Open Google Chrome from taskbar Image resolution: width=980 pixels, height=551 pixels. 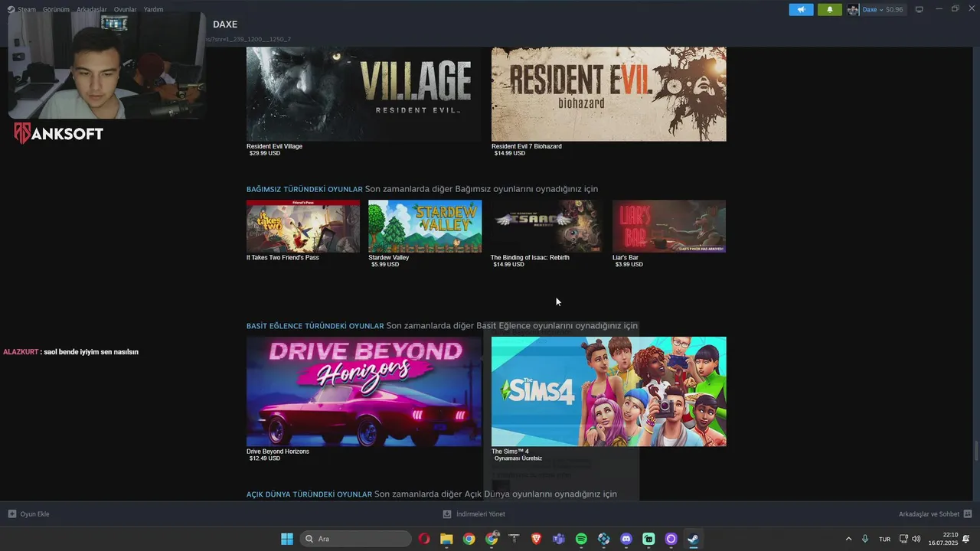[469, 539]
